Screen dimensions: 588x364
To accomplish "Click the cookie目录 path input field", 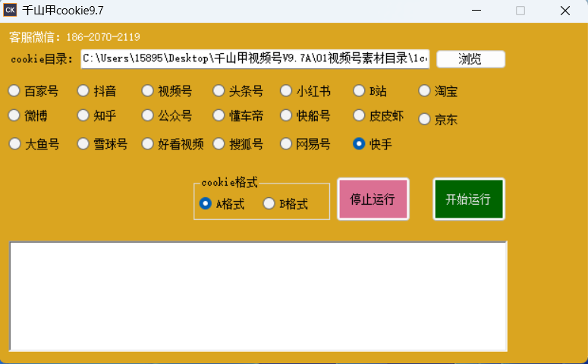I will click(x=255, y=58).
